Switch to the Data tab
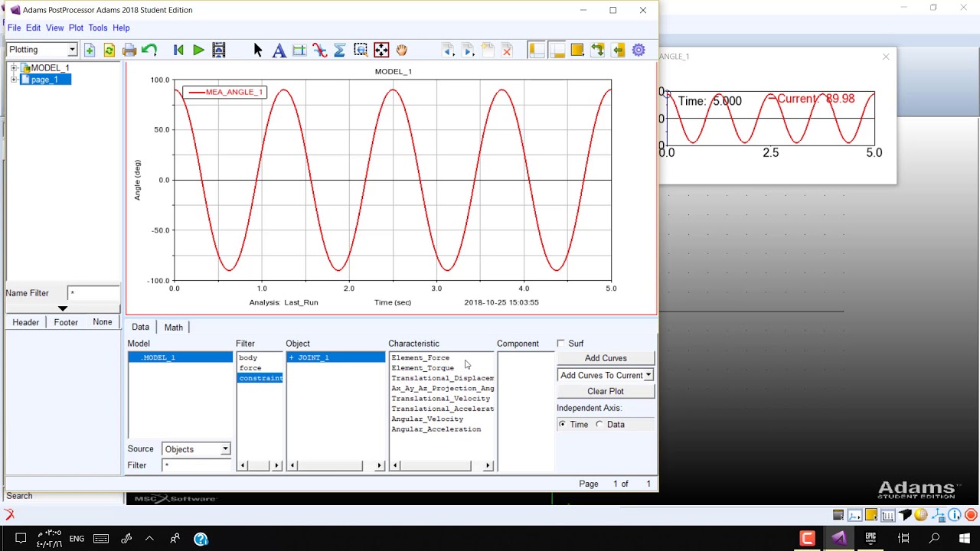 140,328
